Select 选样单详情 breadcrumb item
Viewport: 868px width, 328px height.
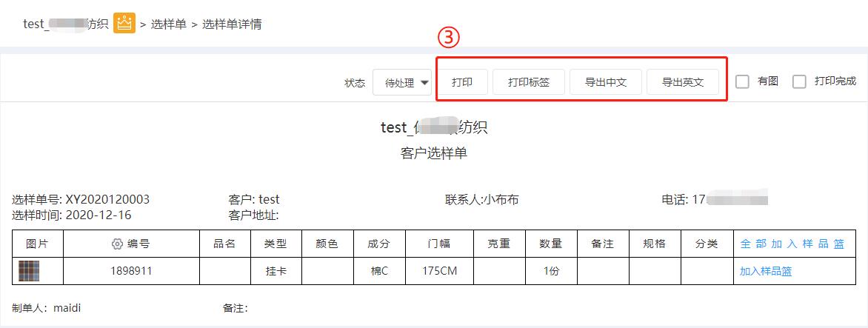click(x=232, y=24)
